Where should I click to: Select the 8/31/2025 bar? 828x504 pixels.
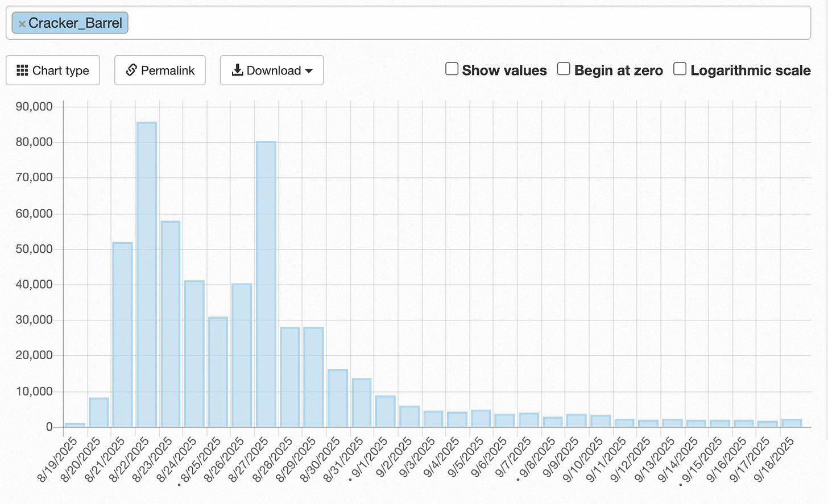(362, 403)
